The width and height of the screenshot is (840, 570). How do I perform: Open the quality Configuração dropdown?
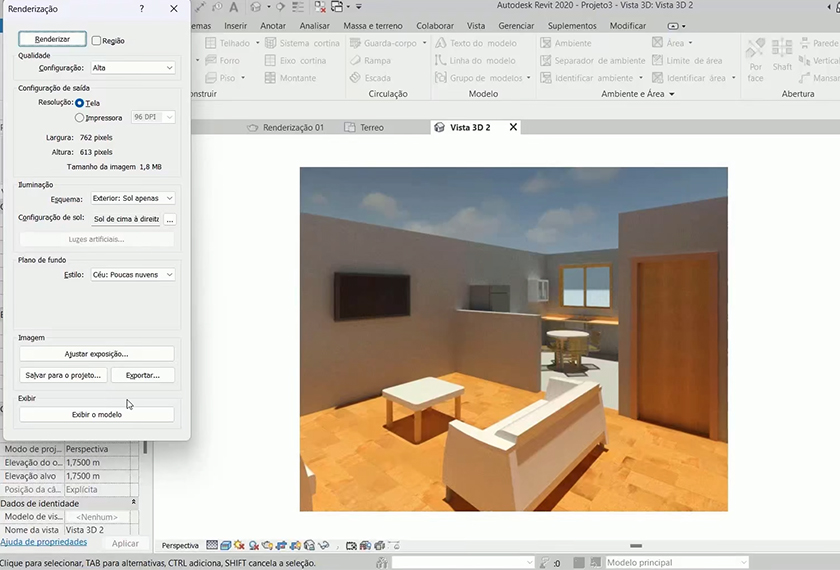click(133, 68)
